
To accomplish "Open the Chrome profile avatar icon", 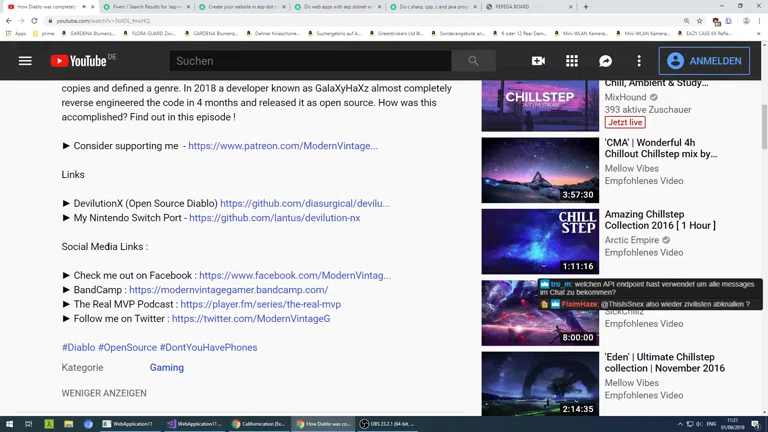I will (x=746, y=21).
